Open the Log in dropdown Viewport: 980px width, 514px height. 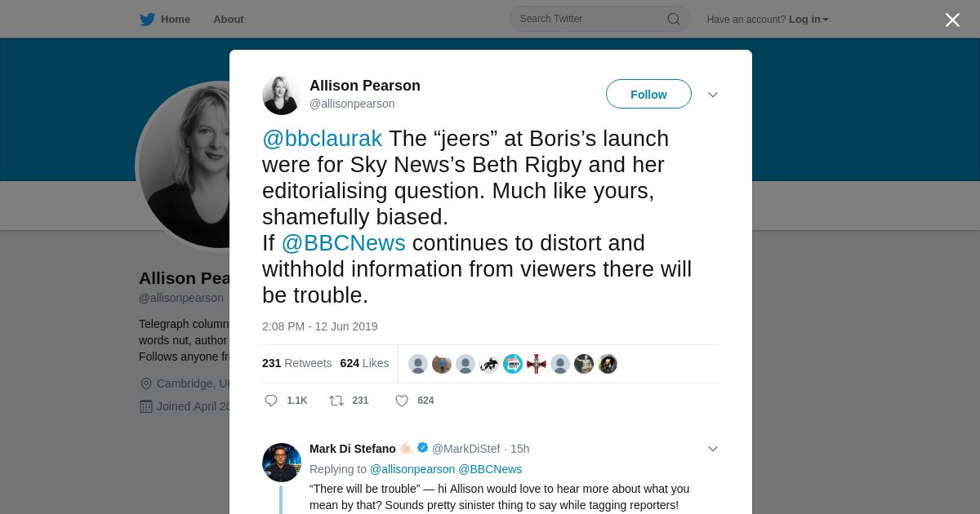[808, 19]
